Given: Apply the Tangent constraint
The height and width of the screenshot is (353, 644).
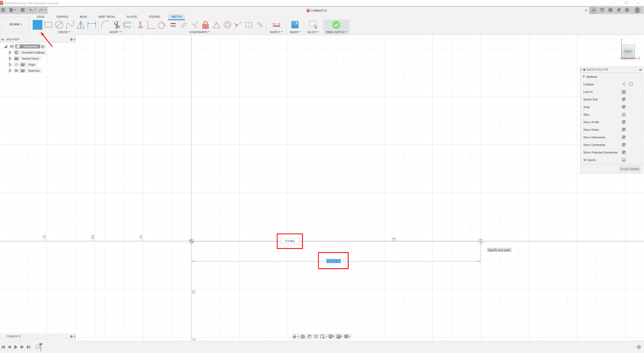Looking at the screenshot, I should 162,25.
